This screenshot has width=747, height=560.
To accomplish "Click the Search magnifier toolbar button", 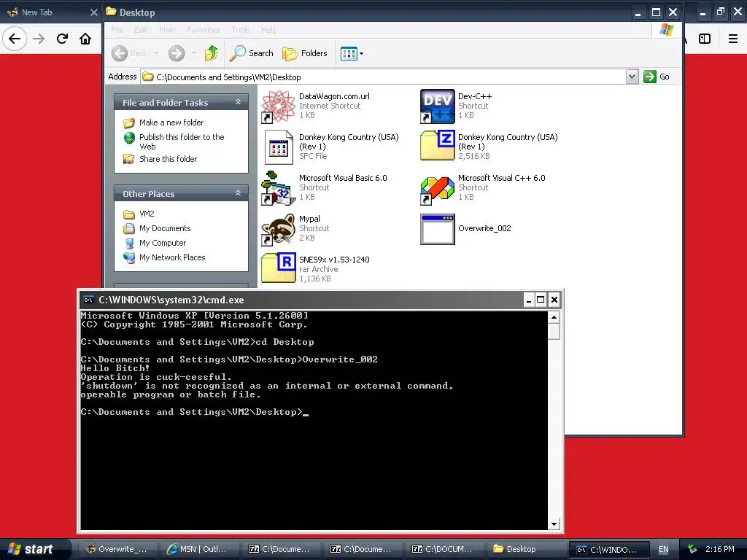I will point(251,53).
